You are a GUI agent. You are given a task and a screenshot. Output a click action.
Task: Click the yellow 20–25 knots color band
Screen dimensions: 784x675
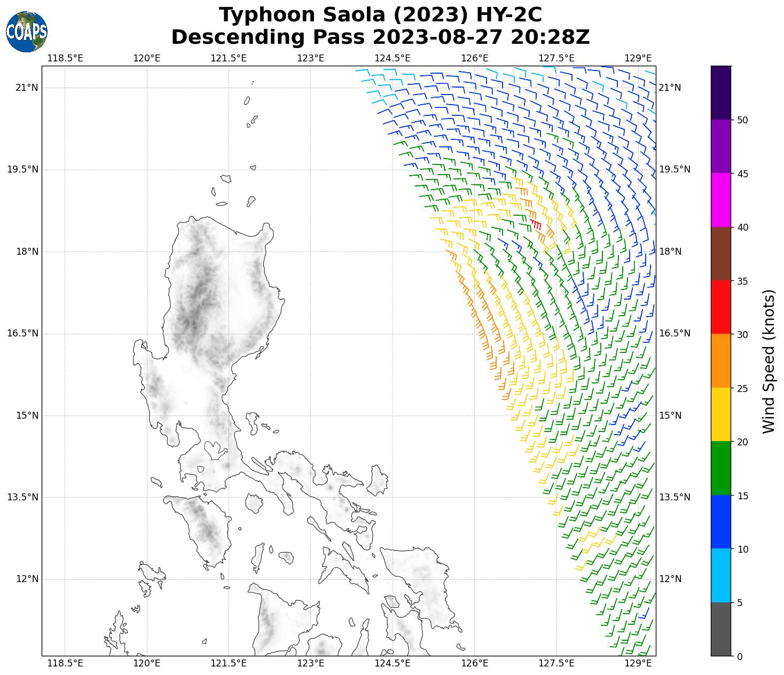[x=720, y=414]
